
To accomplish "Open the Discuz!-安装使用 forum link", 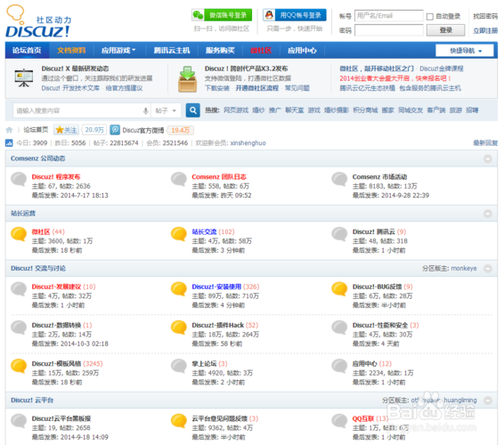I will [x=216, y=287].
